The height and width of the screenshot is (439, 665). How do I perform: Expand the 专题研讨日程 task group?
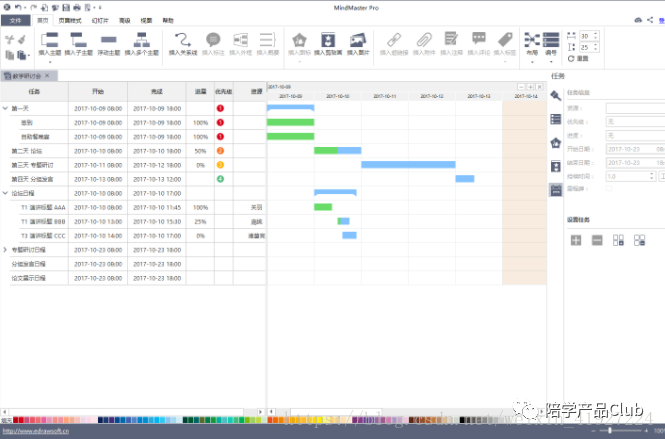5,250
